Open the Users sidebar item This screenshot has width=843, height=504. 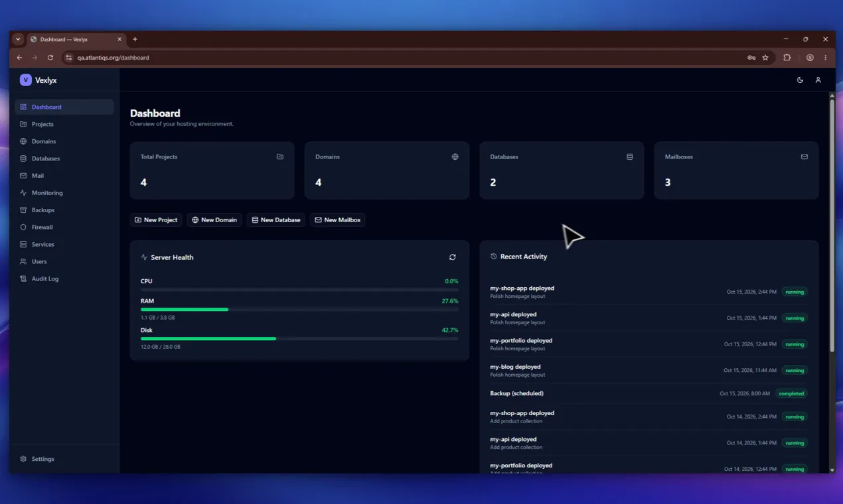[x=64, y=262]
